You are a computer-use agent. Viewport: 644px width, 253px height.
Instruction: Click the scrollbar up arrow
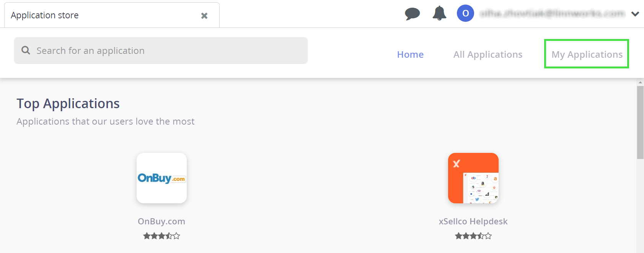[x=640, y=82]
